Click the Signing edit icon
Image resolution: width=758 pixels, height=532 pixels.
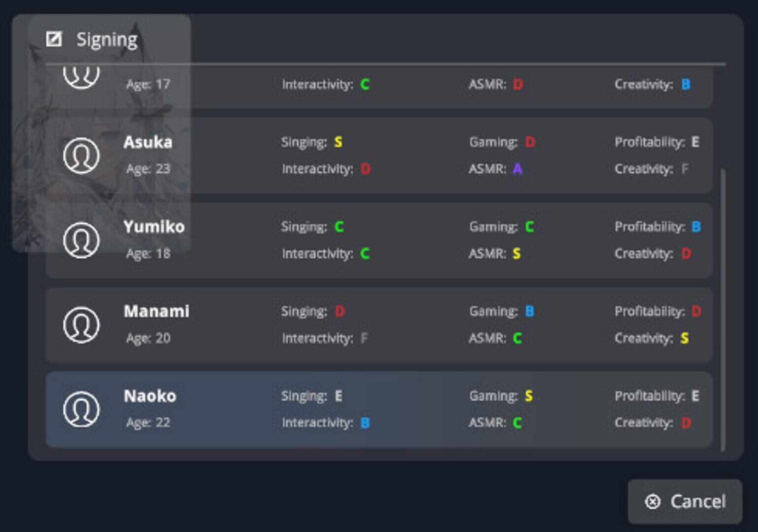coord(54,39)
